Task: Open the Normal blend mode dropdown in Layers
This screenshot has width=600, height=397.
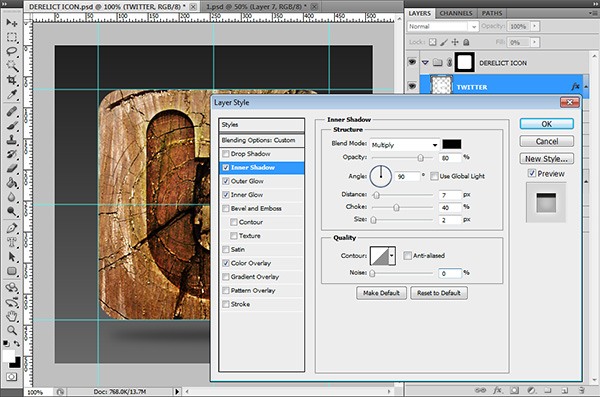Action: pos(443,26)
